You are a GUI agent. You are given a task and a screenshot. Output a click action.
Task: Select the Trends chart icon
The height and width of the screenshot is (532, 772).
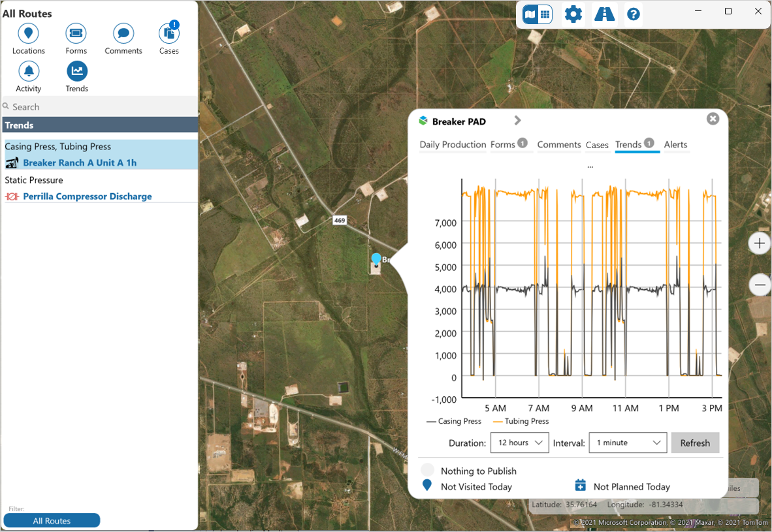pos(76,71)
